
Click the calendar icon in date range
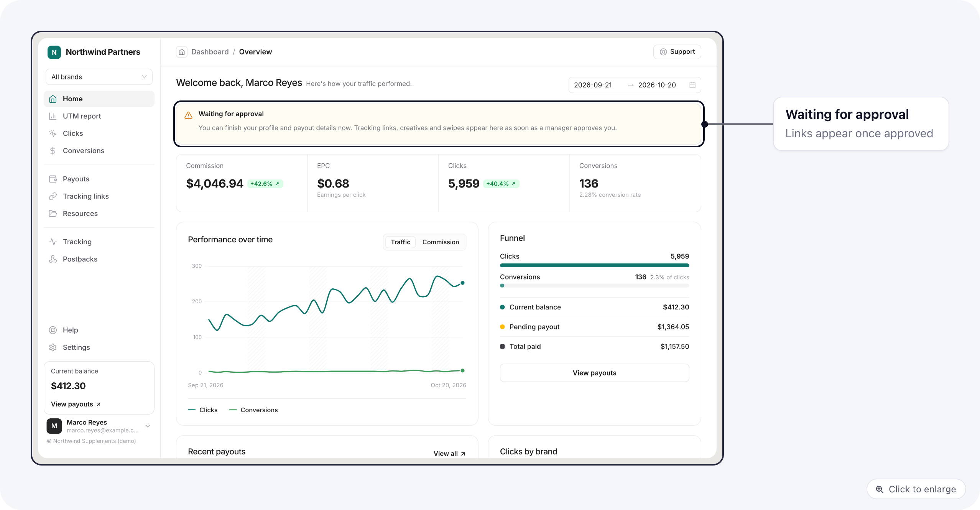[692, 85]
